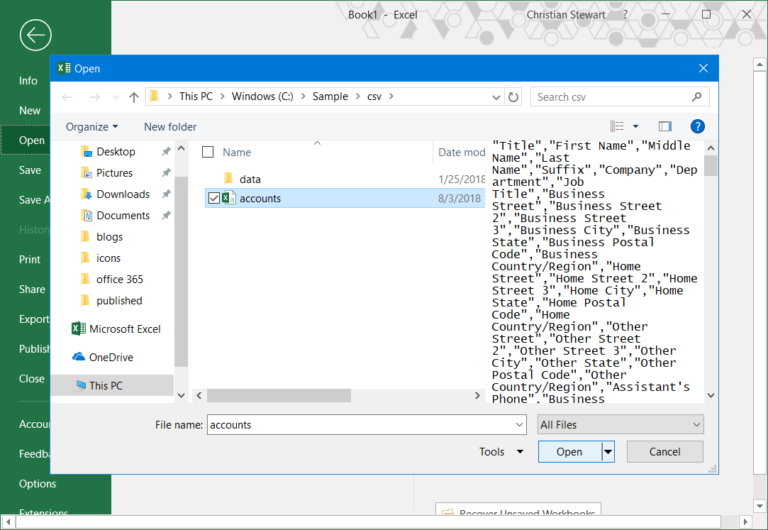Click the accounts CSV file icon
The height and width of the screenshot is (530, 768).
point(228,198)
